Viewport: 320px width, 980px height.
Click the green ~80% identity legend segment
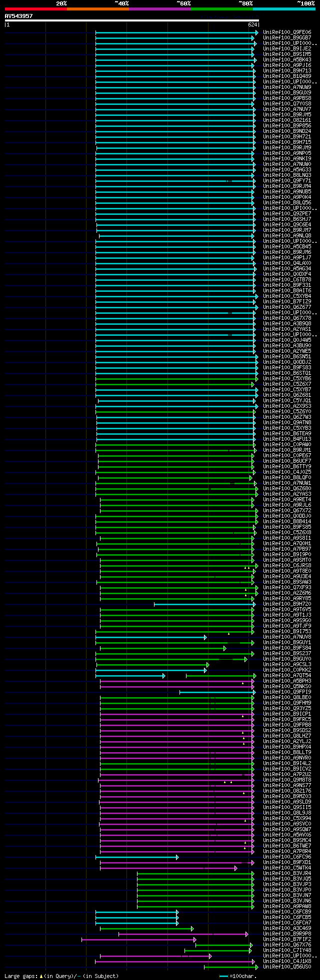221,9
